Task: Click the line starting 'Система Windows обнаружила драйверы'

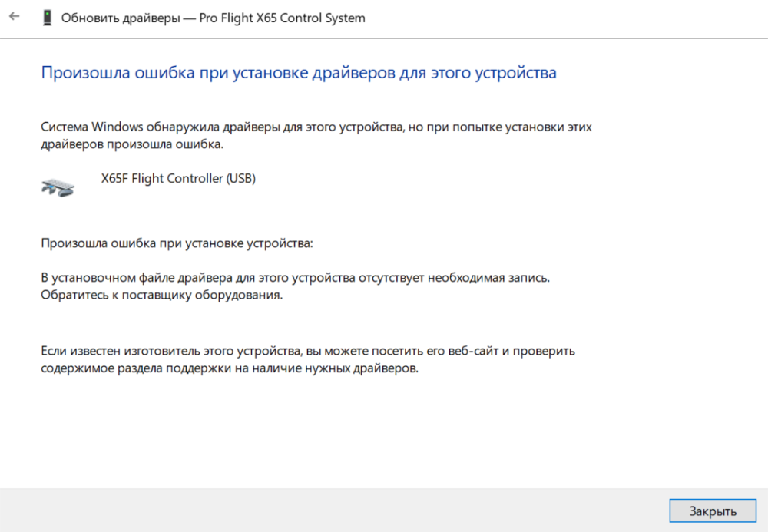Action: [x=316, y=126]
